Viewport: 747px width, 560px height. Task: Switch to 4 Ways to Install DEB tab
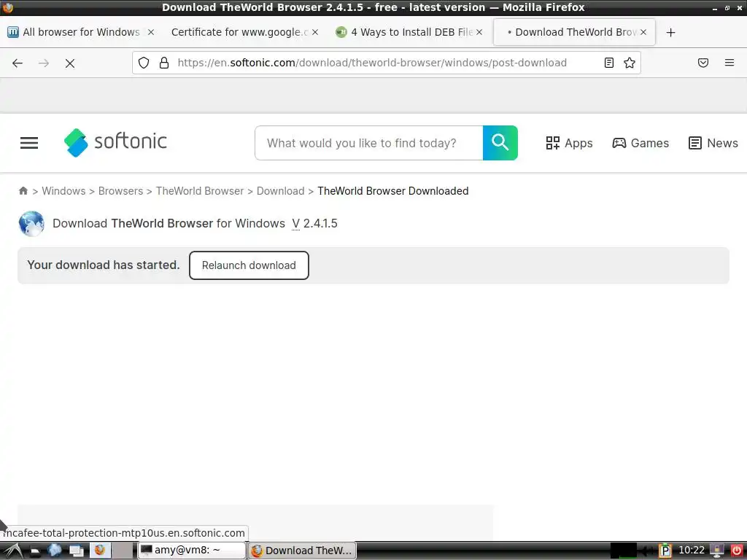pyautogui.click(x=409, y=32)
